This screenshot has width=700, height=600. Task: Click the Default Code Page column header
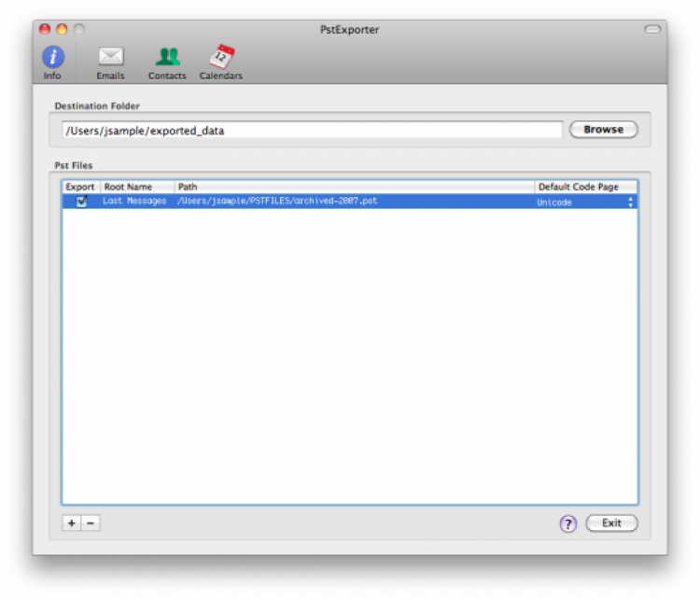(x=585, y=187)
